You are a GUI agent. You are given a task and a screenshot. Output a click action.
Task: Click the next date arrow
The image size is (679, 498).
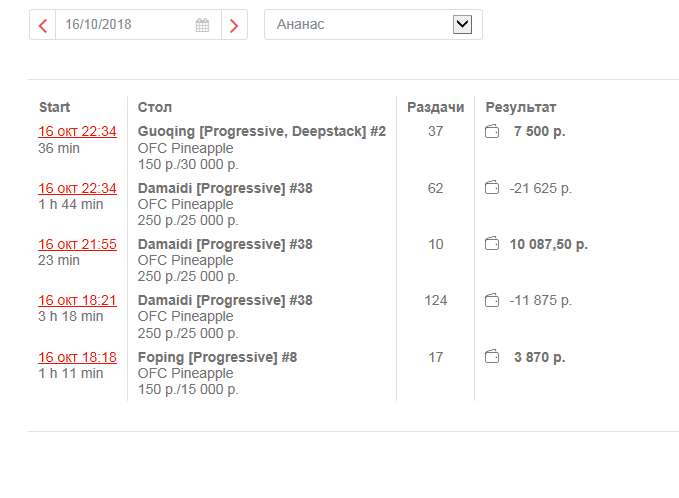[x=234, y=25]
